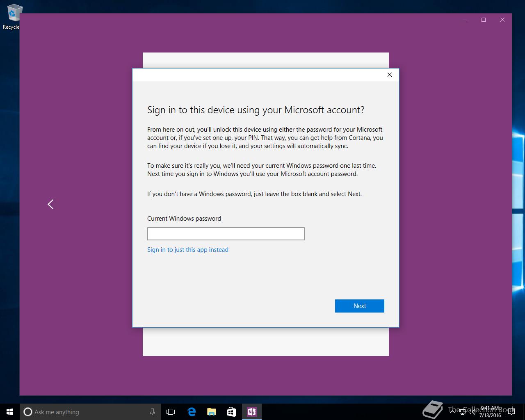The image size is (525, 420).
Task: Open the clock showing 9:41 AM
Action: point(490,412)
